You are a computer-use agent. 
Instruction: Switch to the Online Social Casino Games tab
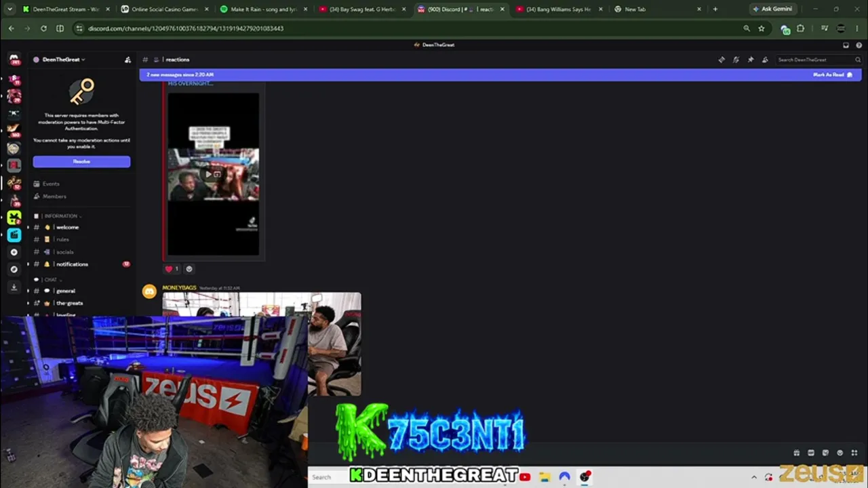coord(163,9)
